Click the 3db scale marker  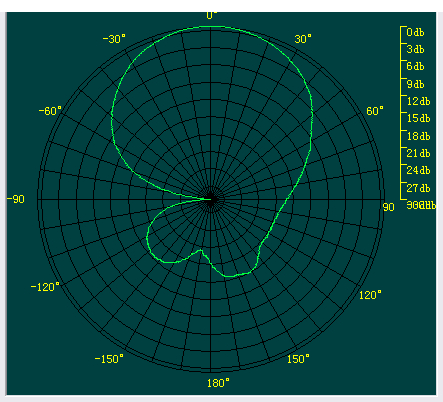click(415, 49)
